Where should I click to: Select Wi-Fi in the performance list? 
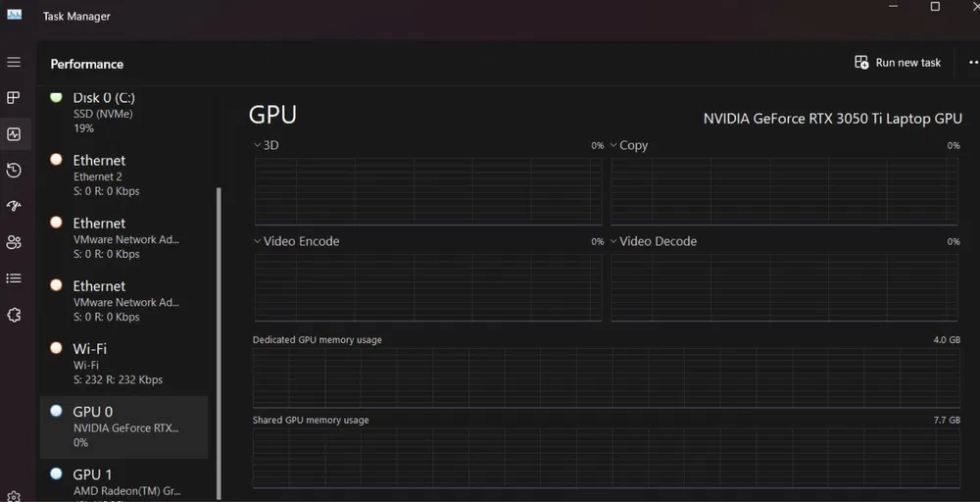[x=122, y=364]
